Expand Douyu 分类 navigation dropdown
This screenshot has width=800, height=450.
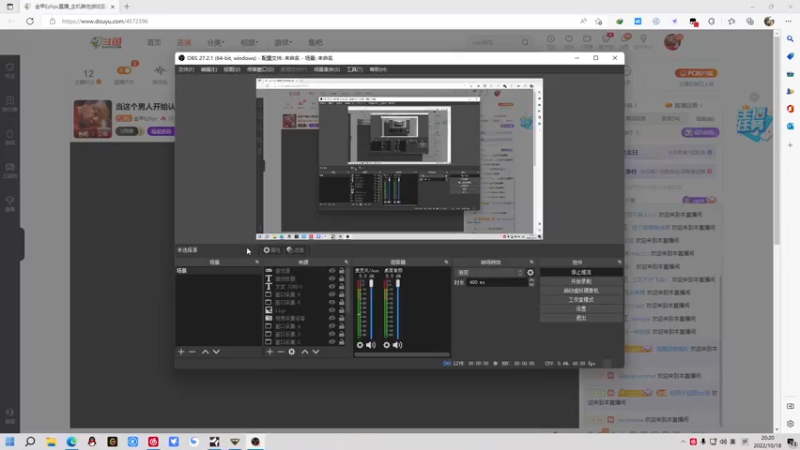pyautogui.click(x=215, y=42)
